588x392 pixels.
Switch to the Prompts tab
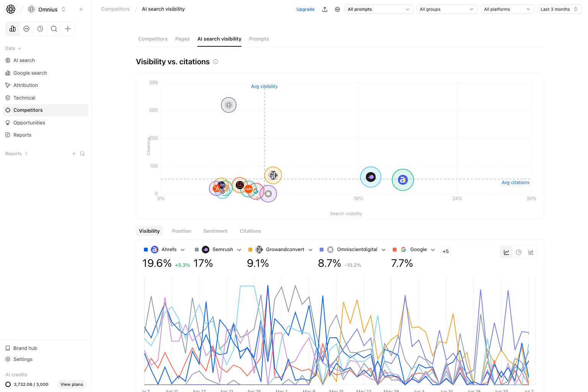click(259, 39)
